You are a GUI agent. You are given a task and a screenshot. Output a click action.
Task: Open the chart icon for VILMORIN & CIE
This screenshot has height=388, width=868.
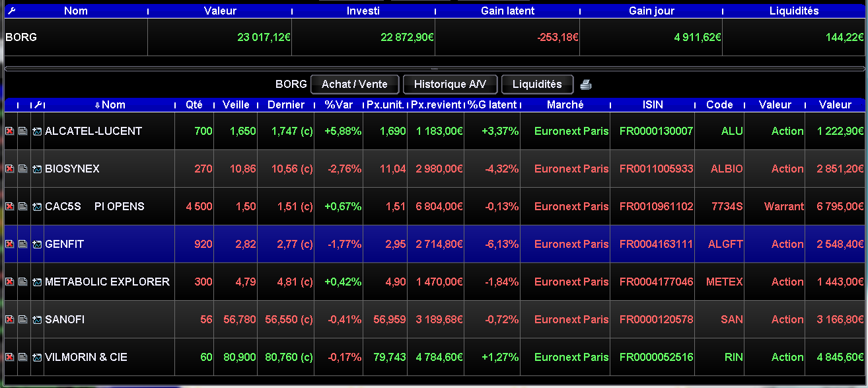click(x=37, y=358)
